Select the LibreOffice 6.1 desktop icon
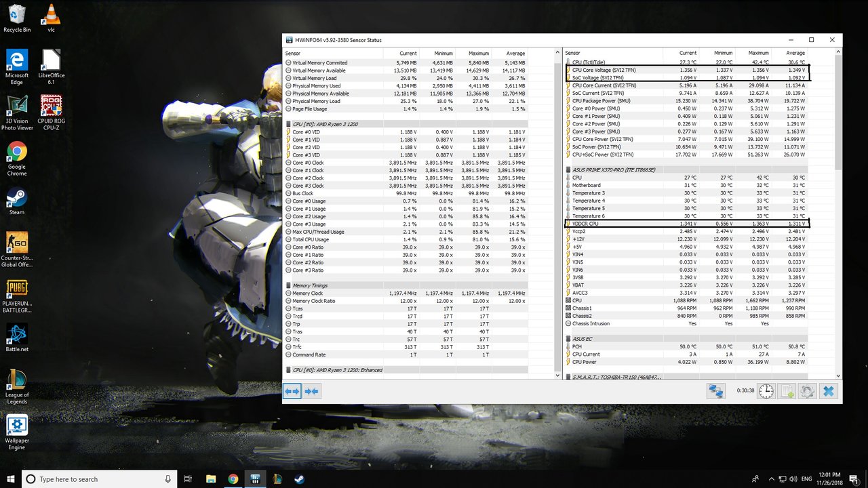This screenshot has height=488, width=868. pyautogui.click(x=51, y=67)
